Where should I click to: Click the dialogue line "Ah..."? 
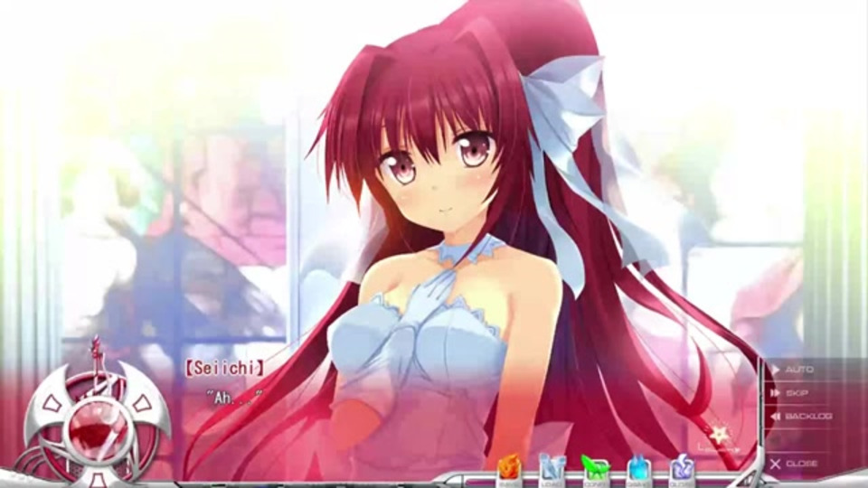coord(234,397)
